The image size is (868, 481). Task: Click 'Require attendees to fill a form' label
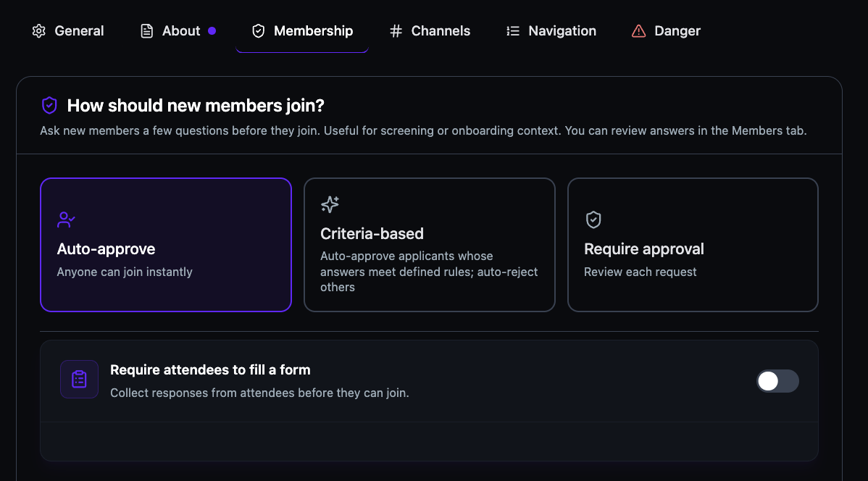[210, 369]
